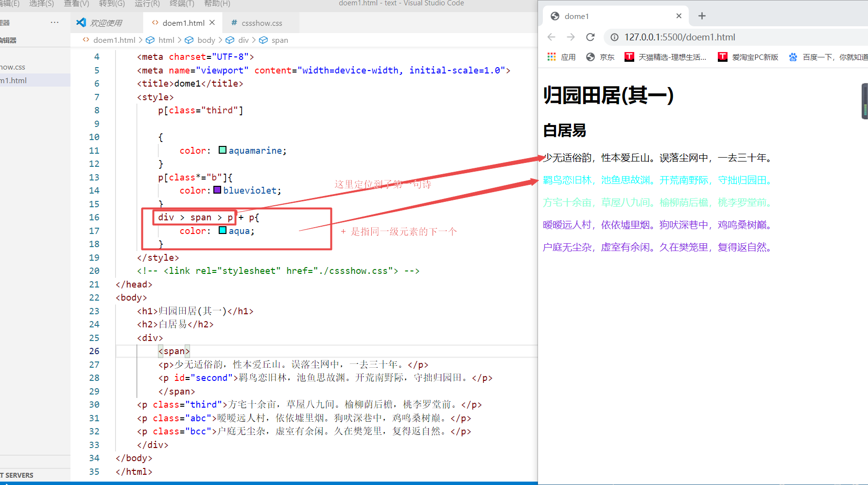Open the 应用 apps grid on bookmarks bar

(551, 56)
